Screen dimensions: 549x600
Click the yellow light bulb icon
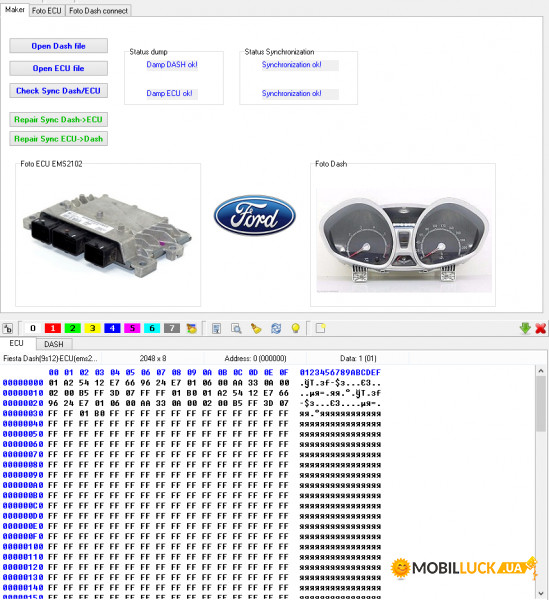click(295, 328)
